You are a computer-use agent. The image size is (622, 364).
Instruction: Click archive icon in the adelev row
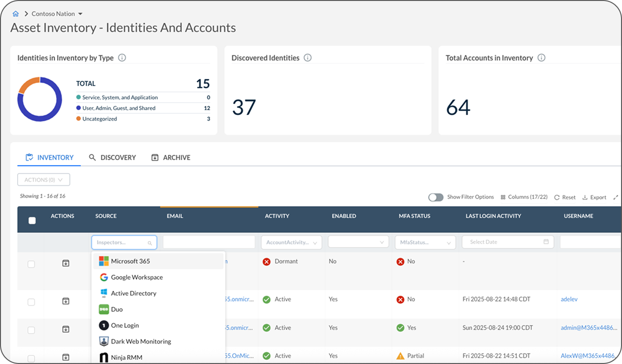[66, 301]
